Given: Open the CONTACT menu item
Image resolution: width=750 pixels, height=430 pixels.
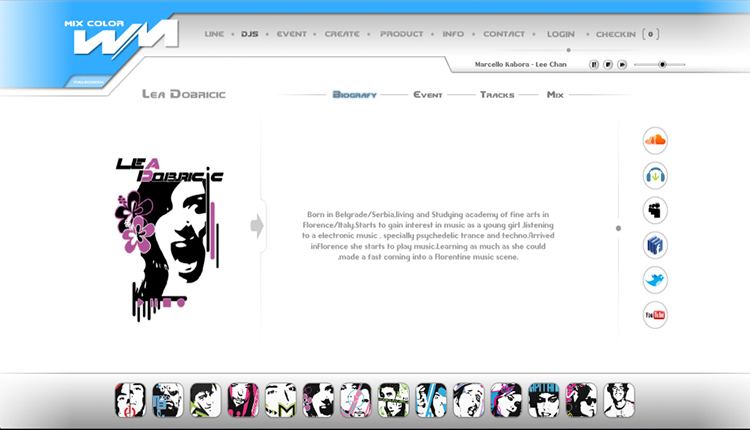Looking at the screenshot, I should 504,34.
